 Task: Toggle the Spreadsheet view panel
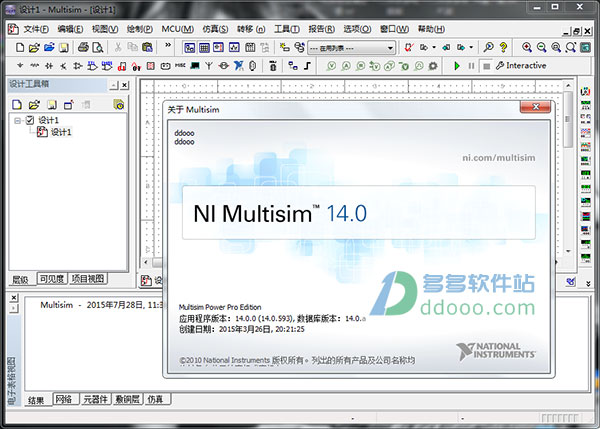click(204, 47)
